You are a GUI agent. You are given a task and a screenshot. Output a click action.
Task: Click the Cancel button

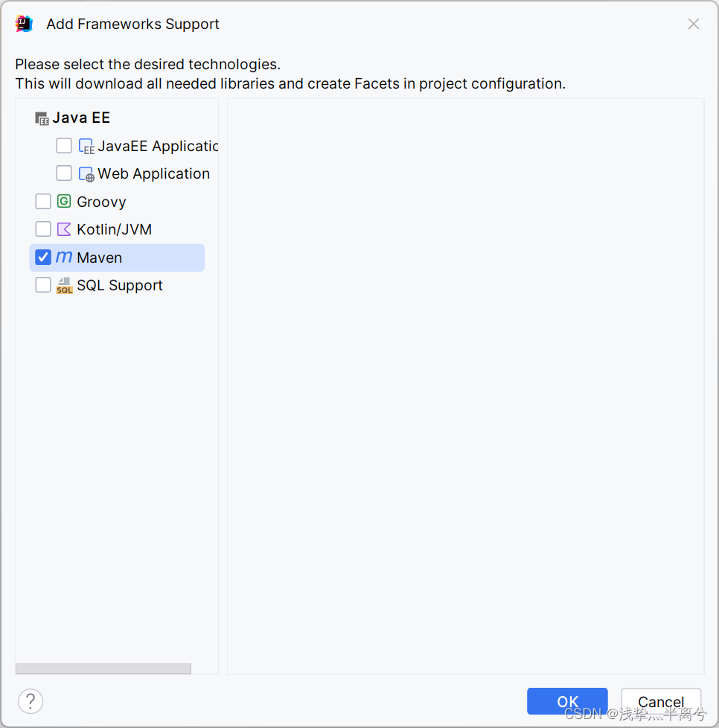(661, 701)
